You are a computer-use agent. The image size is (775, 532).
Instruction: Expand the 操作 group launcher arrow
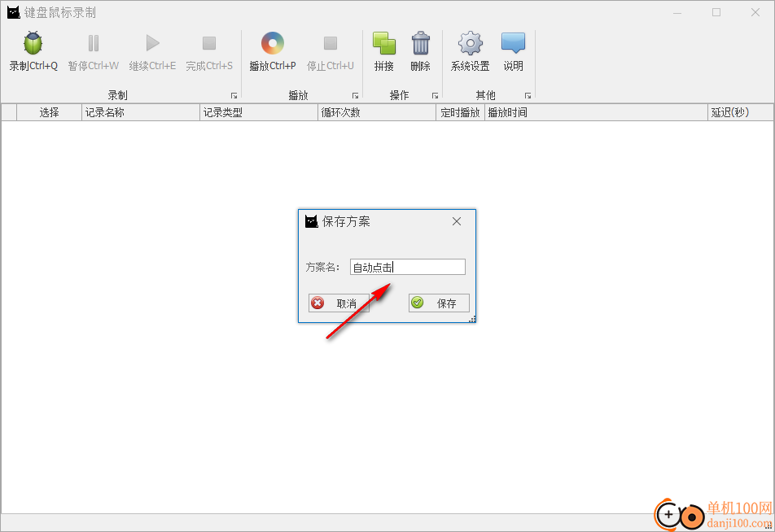[x=435, y=95]
